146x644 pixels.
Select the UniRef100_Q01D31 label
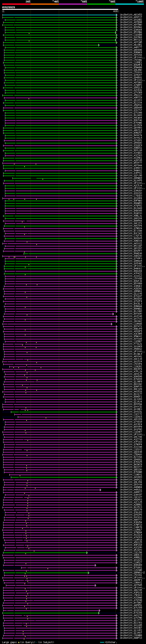click(131, 610)
